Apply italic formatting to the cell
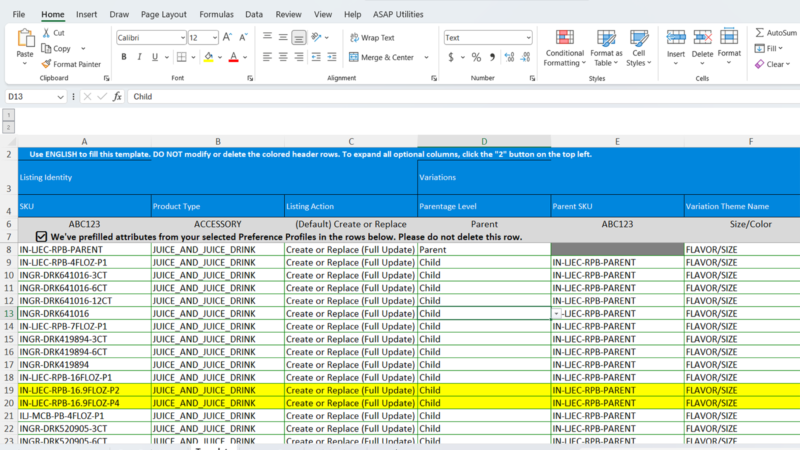Screen dimensions: 800x450 [139, 57]
